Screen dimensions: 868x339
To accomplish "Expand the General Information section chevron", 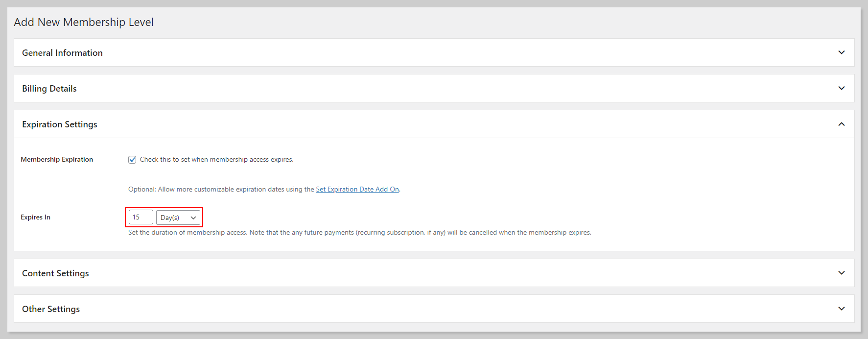I will point(841,52).
